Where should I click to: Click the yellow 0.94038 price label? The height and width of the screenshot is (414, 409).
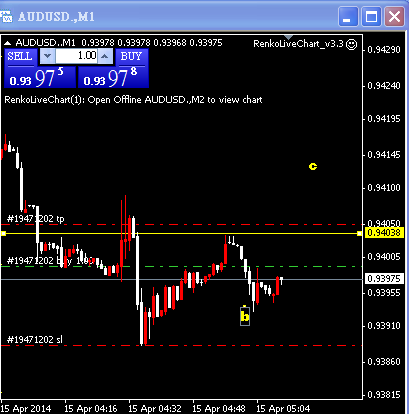pos(384,233)
